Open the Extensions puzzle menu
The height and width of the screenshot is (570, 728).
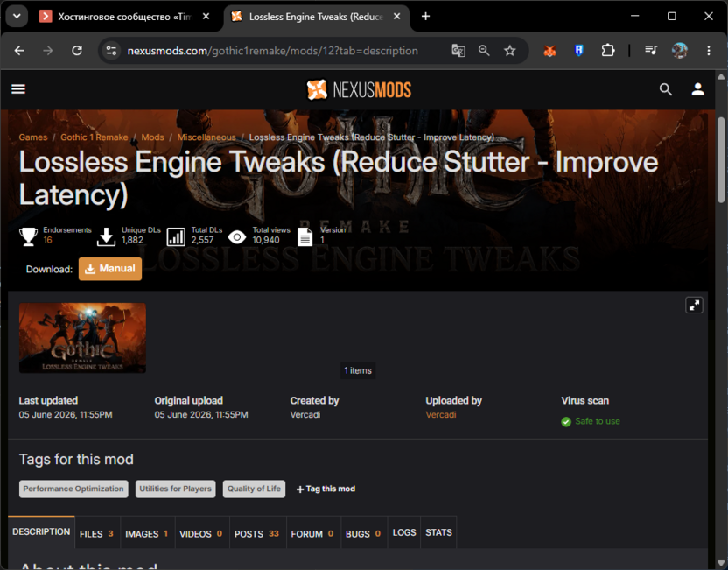608,50
